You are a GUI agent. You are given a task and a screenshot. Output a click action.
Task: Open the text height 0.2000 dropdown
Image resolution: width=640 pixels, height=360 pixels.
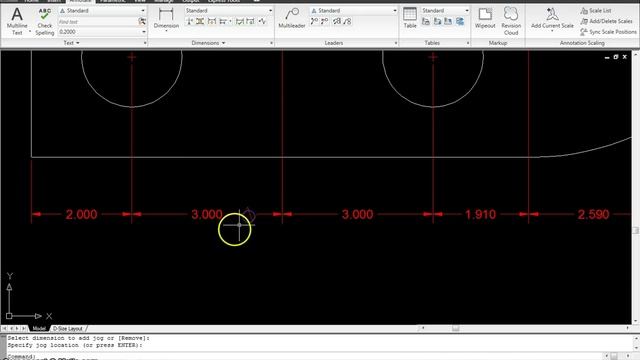pyautogui.click(x=102, y=32)
